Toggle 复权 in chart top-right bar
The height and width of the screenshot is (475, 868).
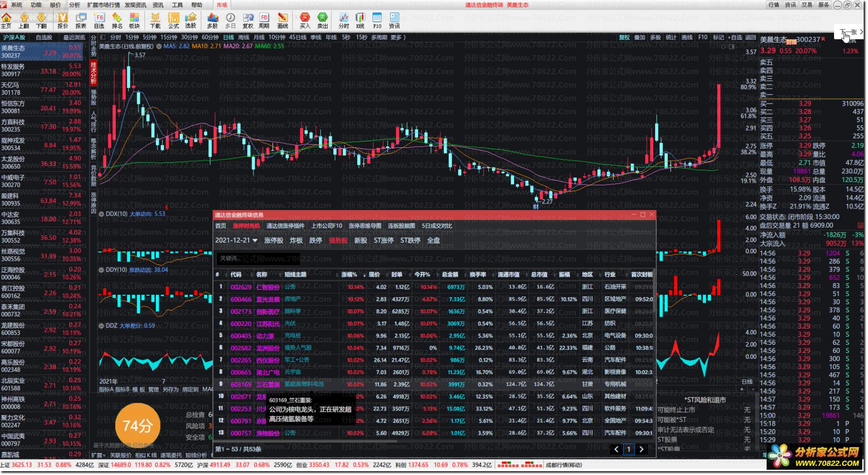[625, 37]
